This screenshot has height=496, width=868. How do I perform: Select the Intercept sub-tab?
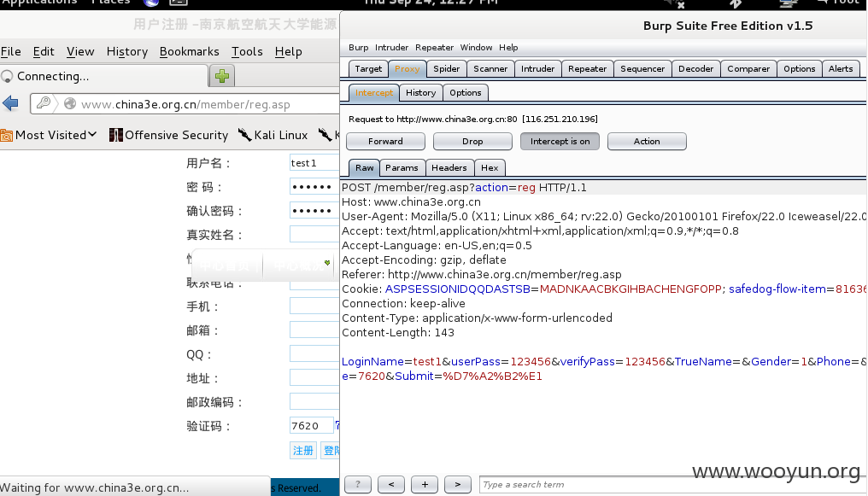coord(373,92)
